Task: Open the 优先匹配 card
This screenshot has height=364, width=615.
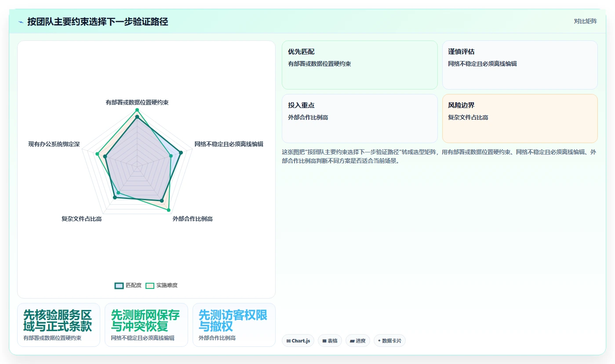Action: click(x=360, y=65)
